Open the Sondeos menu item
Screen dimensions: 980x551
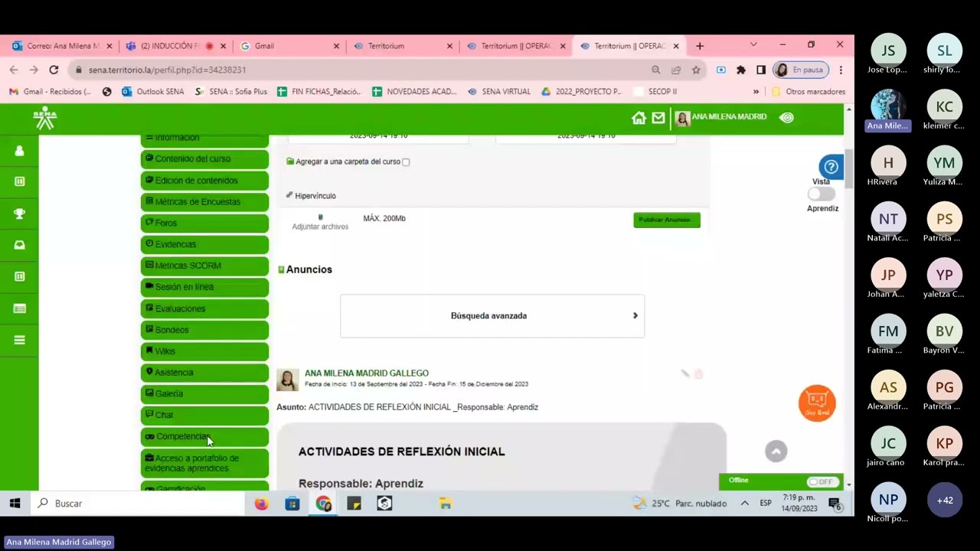pyautogui.click(x=204, y=330)
